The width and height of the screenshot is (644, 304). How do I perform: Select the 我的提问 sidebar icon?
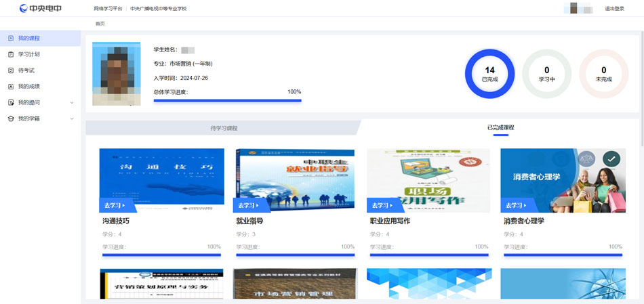click(x=11, y=102)
